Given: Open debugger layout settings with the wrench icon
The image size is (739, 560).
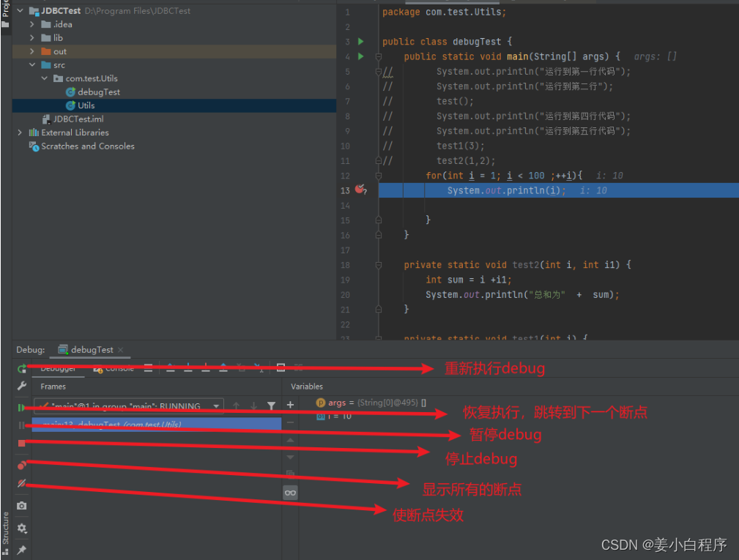Looking at the screenshot, I should 21,385.
